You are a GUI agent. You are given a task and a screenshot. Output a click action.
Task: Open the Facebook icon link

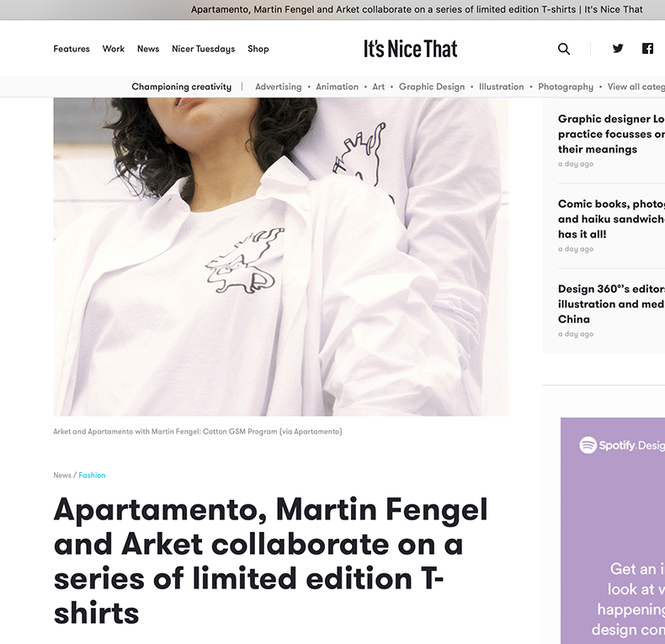click(x=647, y=48)
